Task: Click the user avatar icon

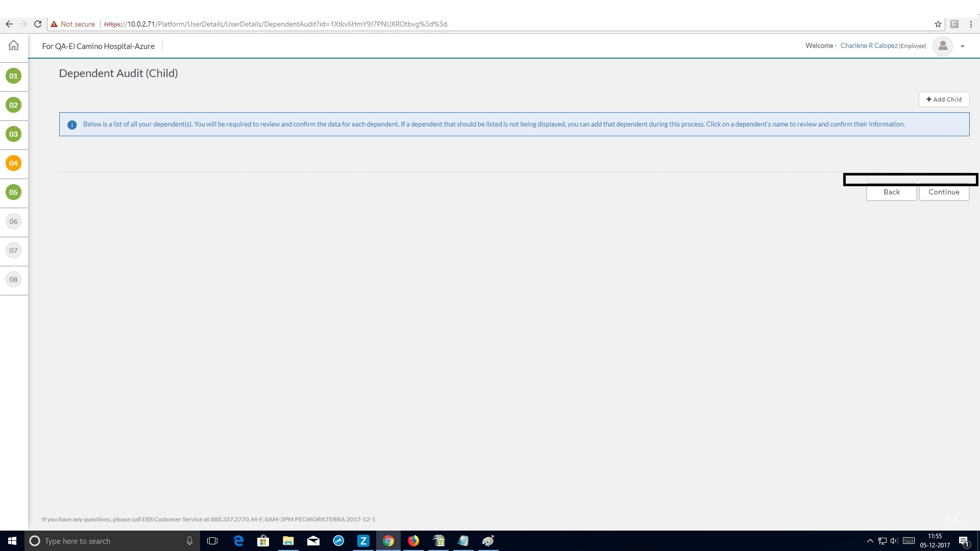Action: (942, 46)
